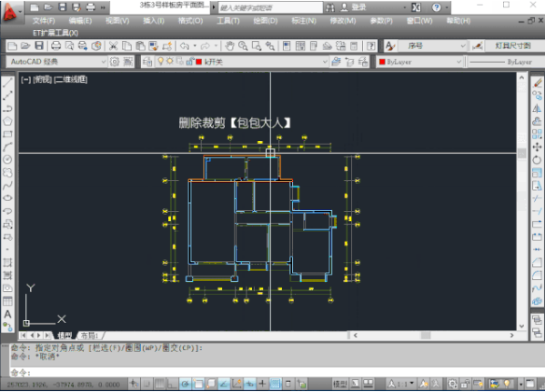Activate the Pan hand tool

tap(229, 45)
